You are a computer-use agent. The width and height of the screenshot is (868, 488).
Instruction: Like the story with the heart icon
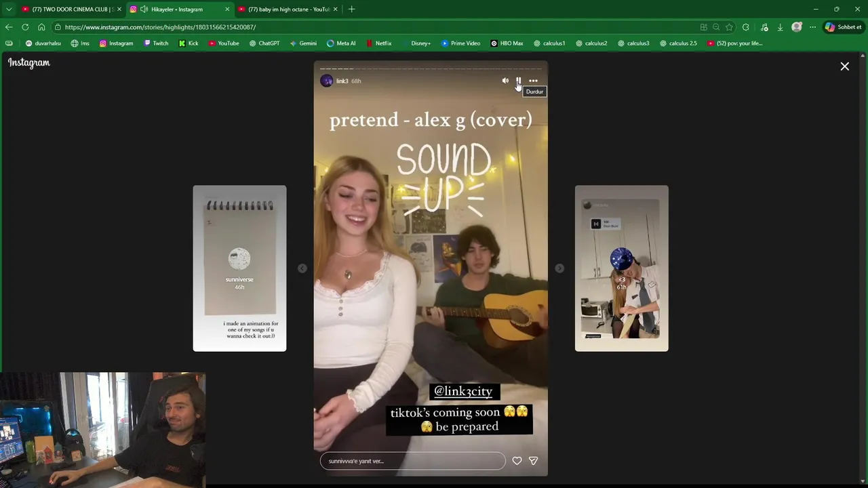tap(517, 461)
